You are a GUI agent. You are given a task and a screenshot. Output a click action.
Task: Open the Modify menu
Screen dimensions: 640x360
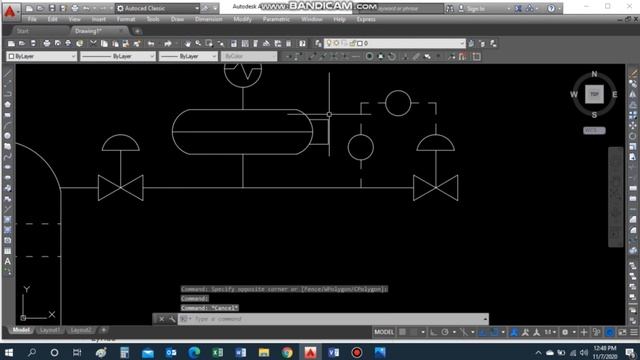pos(242,19)
